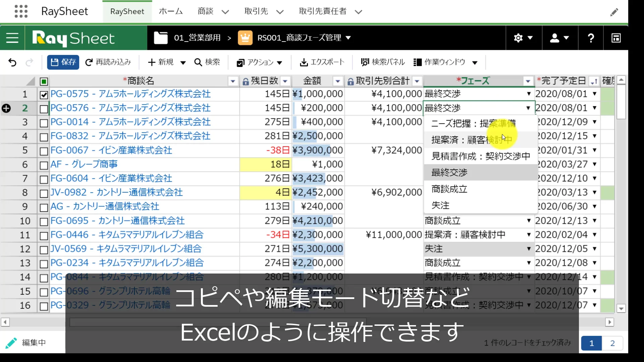The height and width of the screenshot is (362, 644).
Task: Open the RS001_商談フェーズ管理 view dropdown
Action: pyautogui.click(x=348, y=38)
